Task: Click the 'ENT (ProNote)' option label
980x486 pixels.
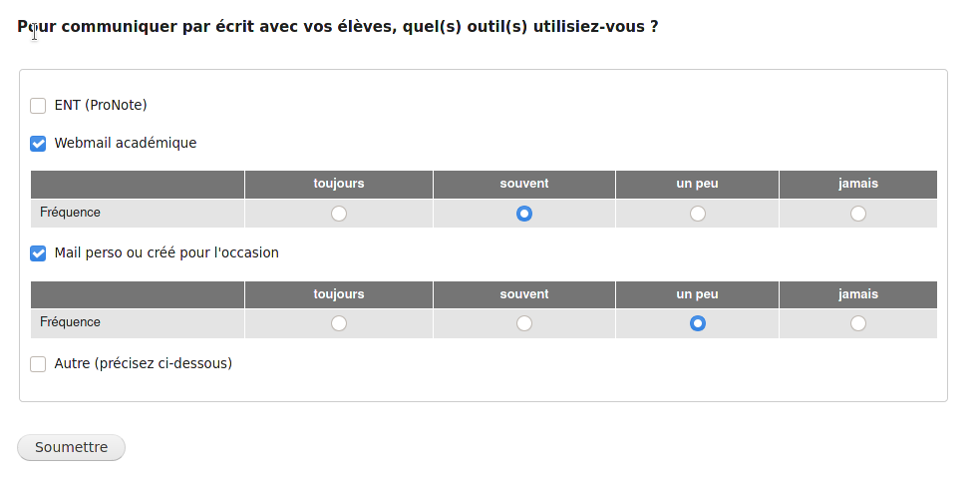Action: click(x=101, y=105)
